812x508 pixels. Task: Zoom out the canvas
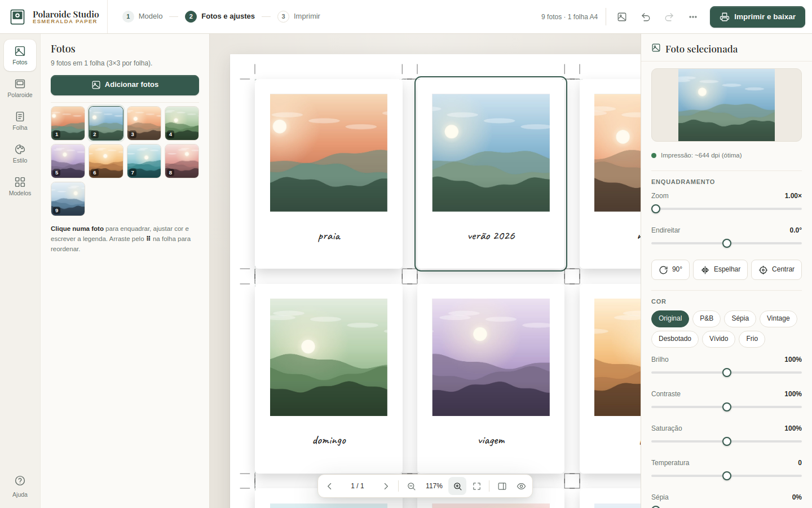(x=411, y=486)
